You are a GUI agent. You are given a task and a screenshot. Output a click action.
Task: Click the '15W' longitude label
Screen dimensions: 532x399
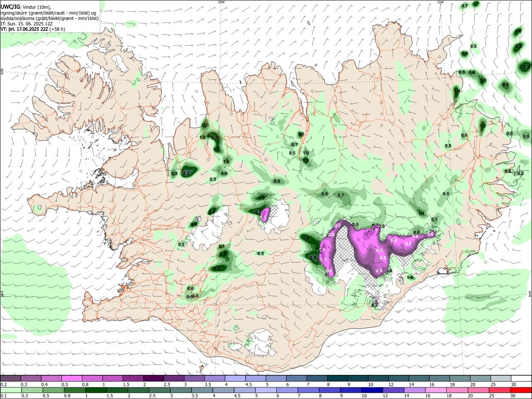pyautogui.click(x=440, y=2)
